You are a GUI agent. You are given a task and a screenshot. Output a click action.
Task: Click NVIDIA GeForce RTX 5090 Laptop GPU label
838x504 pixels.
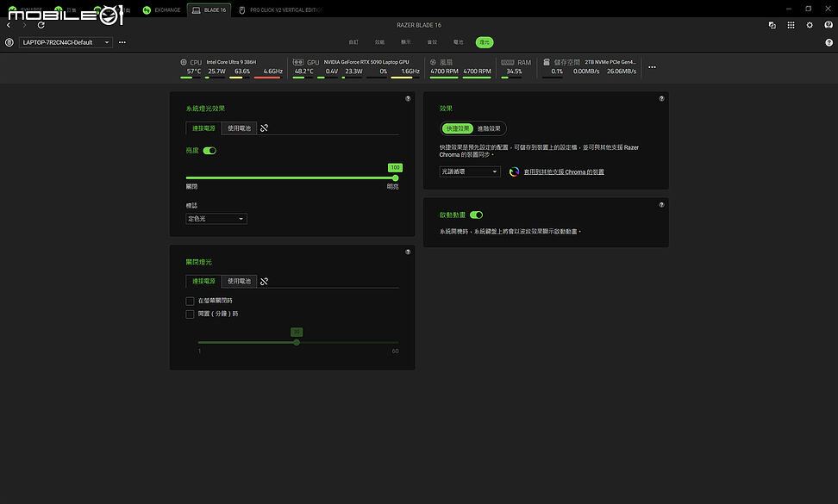[x=366, y=63]
